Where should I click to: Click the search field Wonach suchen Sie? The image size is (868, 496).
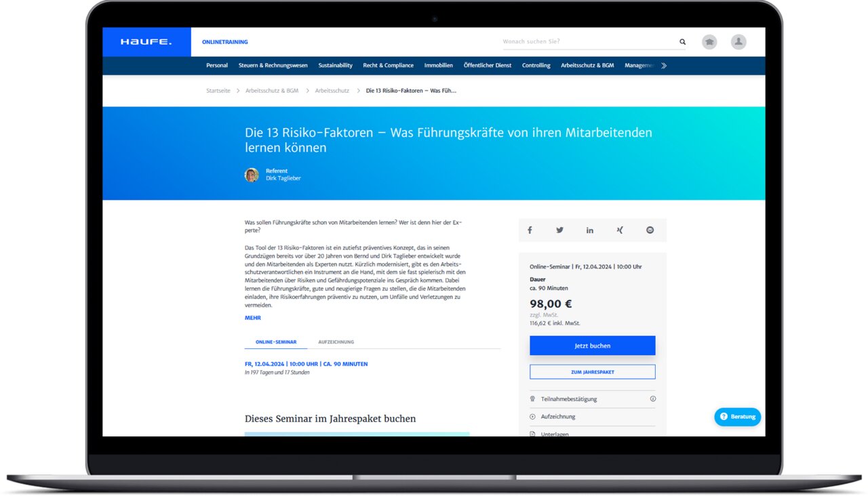click(587, 42)
